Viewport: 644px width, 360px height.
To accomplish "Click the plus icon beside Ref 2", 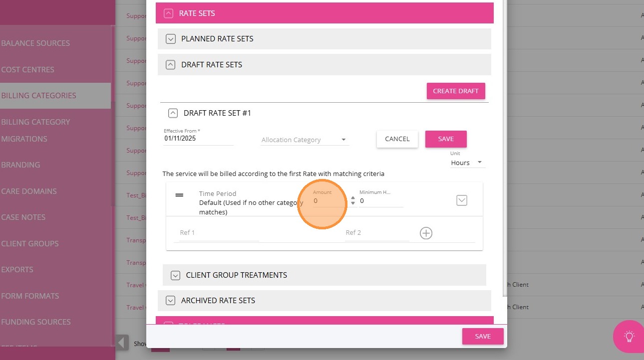I will tap(426, 233).
